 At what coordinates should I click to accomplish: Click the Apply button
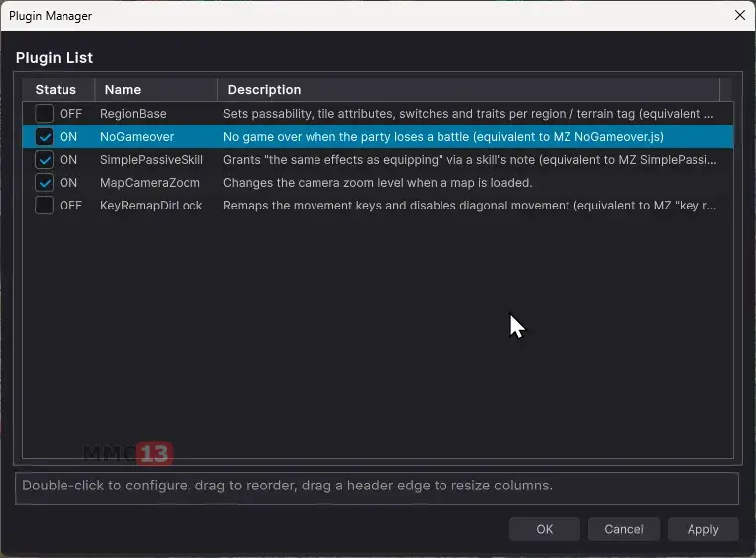703,529
